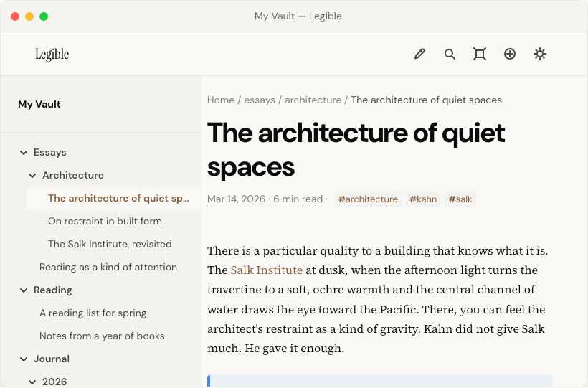The height and width of the screenshot is (388, 588).
Task: Collapse the Architecture folder chevron
Action: (x=32, y=176)
